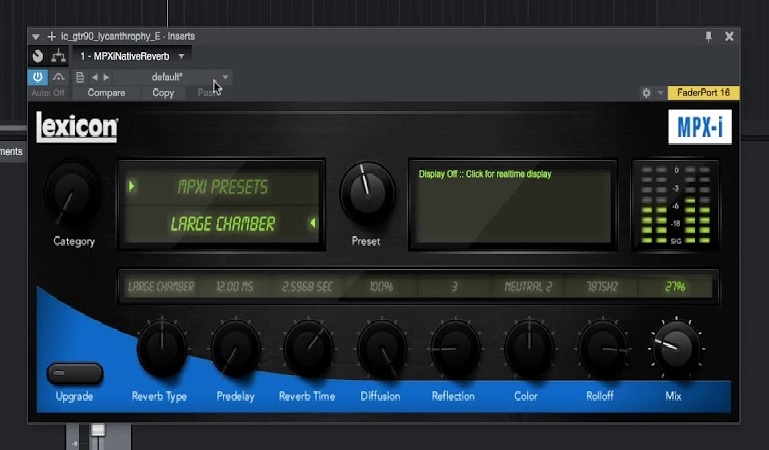Click the green arrow beside MPXI PRESETS
The height and width of the screenshot is (450, 769).
pyautogui.click(x=131, y=186)
